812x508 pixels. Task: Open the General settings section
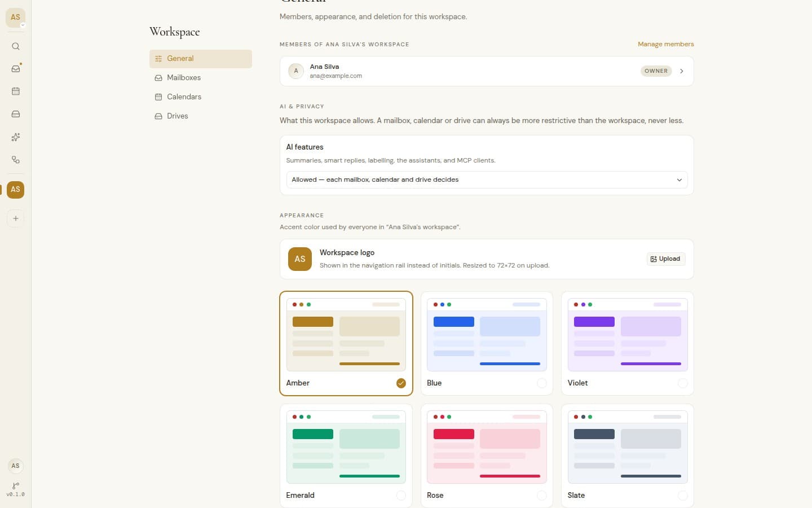point(201,59)
